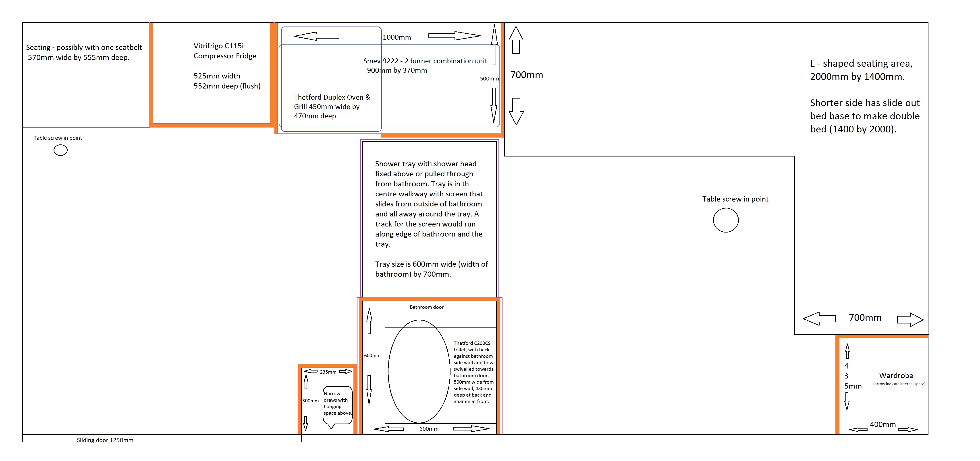
Task: Click 'Thetford C200CS toilet' description text
Action: [x=474, y=372]
